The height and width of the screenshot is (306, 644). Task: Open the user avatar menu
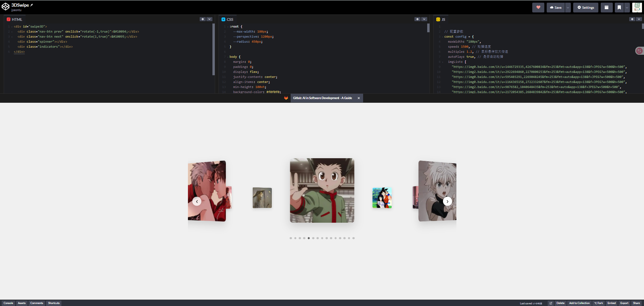(637, 7)
